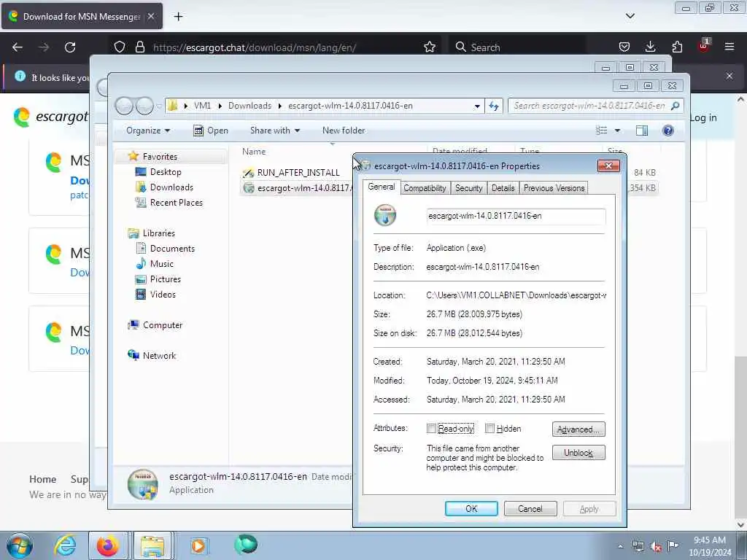This screenshot has width=747, height=560.
Task: Reload page with Firefox refresh icon
Action: click(x=70, y=47)
